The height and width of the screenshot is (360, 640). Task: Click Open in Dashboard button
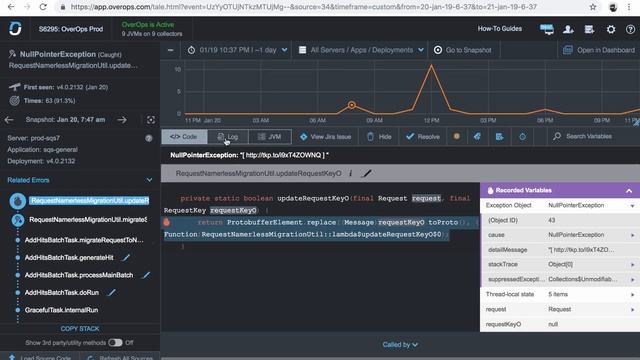tap(599, 50)
